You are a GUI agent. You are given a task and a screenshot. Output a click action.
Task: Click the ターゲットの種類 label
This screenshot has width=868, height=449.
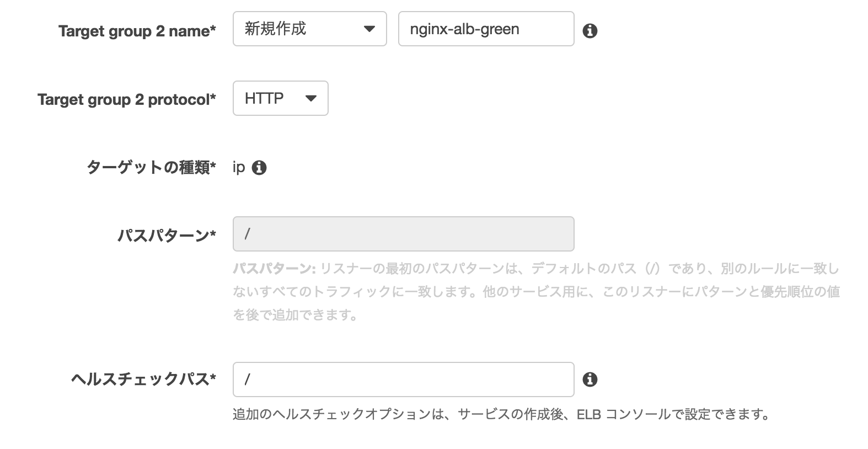tap(151, 167)
